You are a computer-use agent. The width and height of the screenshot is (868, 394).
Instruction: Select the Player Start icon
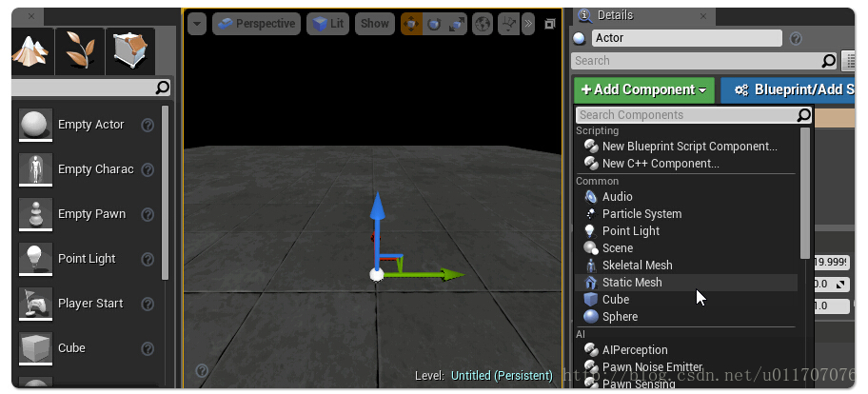pyautogui.click(x=35, y=304)
